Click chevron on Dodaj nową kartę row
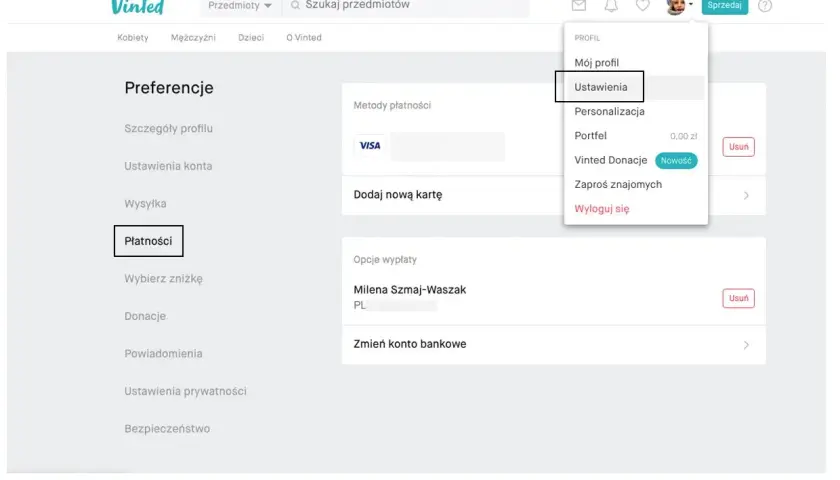Image resolution: width=840 pixels, height=480 pixels. click(746, 196)
